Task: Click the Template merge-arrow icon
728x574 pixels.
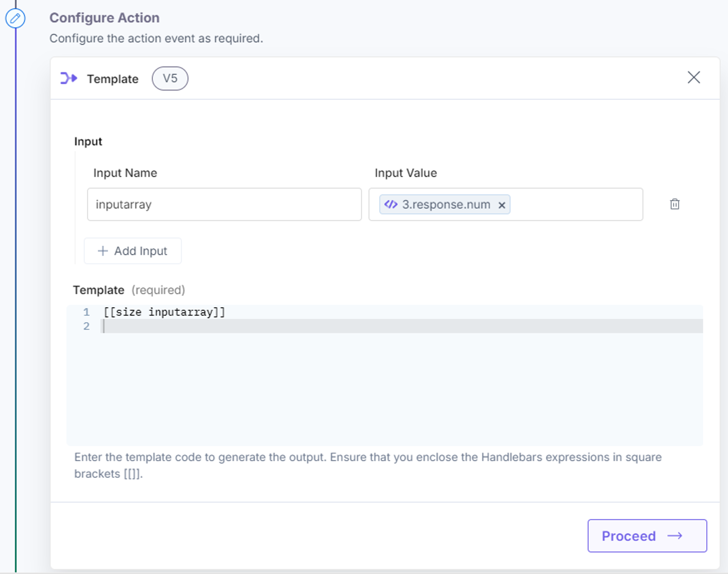Action: pos(69,78)
